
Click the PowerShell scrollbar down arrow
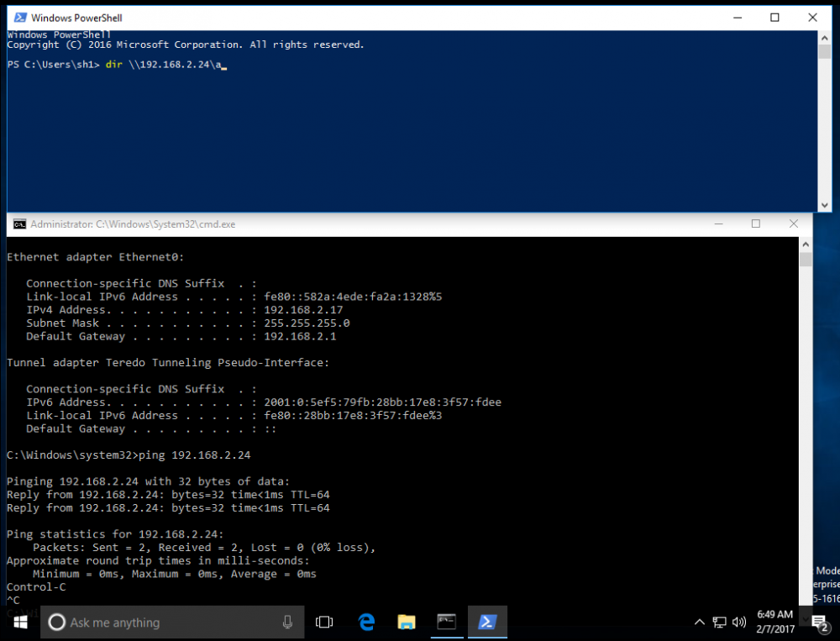pos(825,205)
